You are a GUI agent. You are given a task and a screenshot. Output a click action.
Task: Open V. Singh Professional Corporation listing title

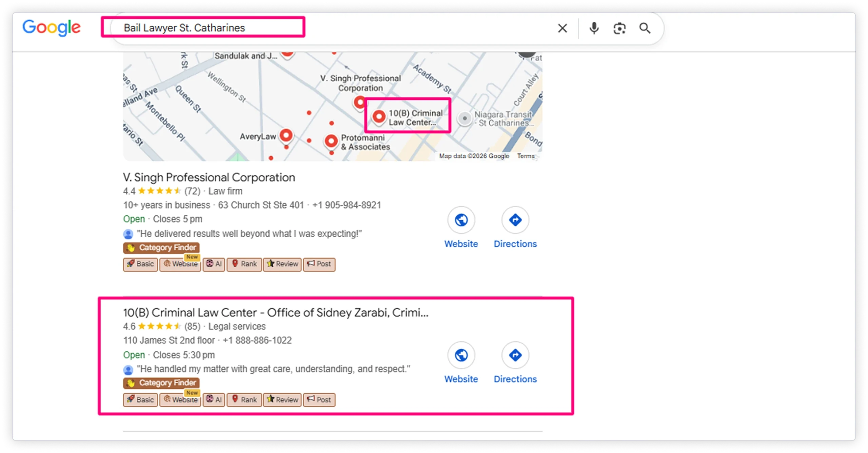coord(209,177)
